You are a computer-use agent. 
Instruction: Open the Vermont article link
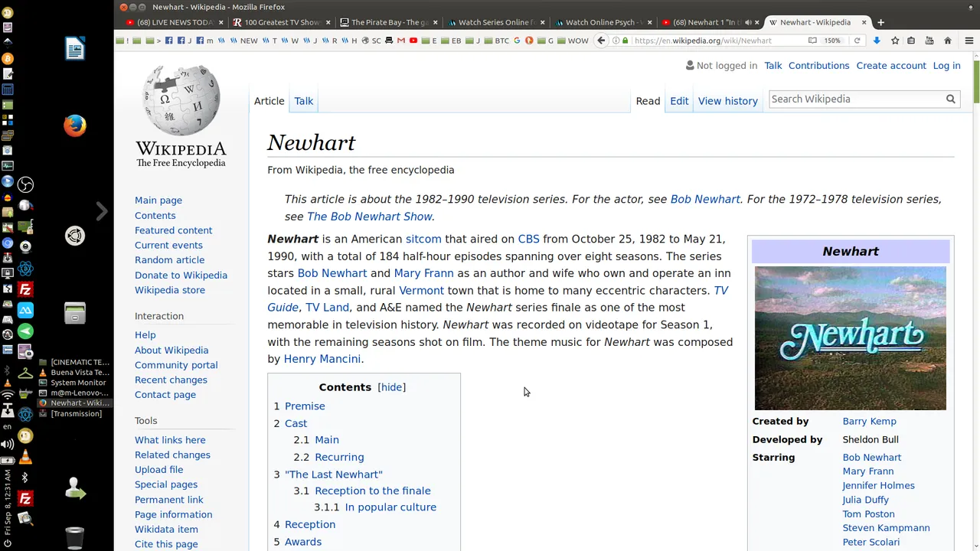(421, 291)
